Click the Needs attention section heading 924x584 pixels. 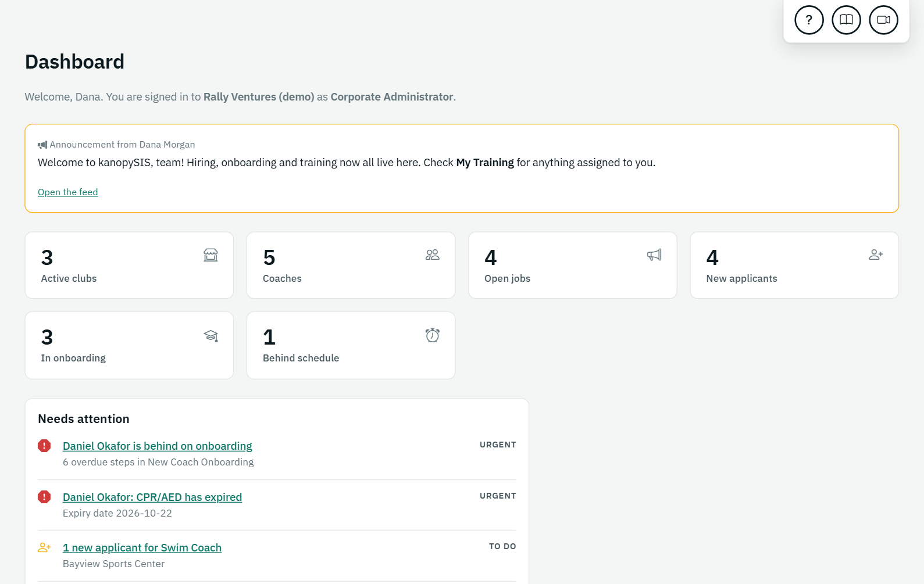[x=84, y=419]
